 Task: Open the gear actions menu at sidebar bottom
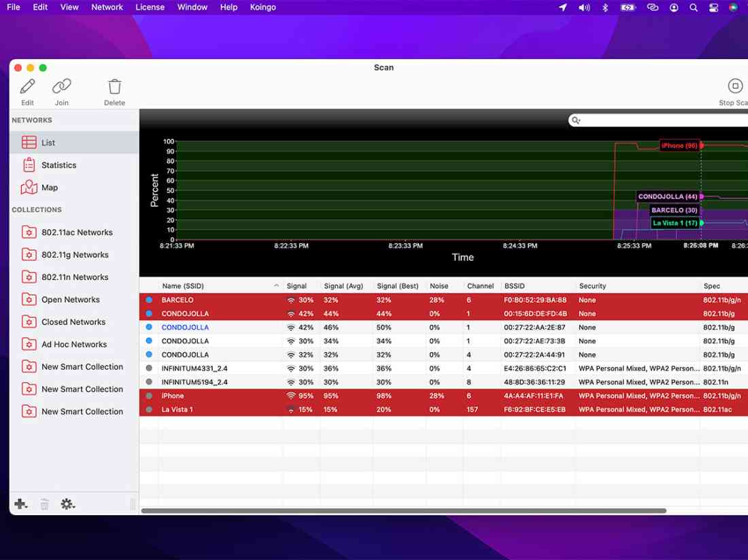(67, 504)
